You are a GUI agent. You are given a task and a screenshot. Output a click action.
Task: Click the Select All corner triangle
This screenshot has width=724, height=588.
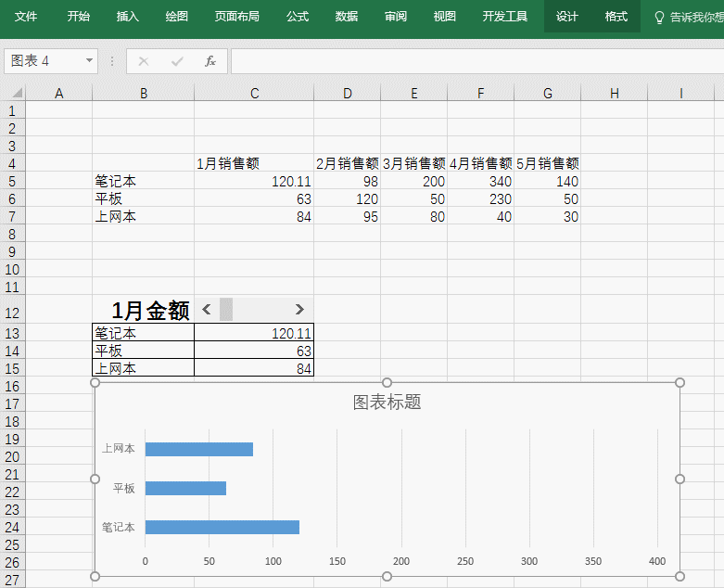tap(17, 93)
